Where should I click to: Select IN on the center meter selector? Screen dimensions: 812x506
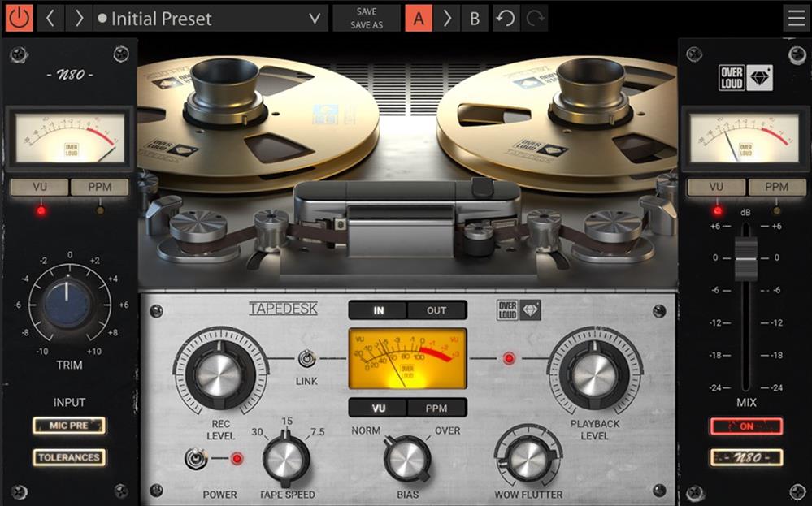[x=379, y=310]
